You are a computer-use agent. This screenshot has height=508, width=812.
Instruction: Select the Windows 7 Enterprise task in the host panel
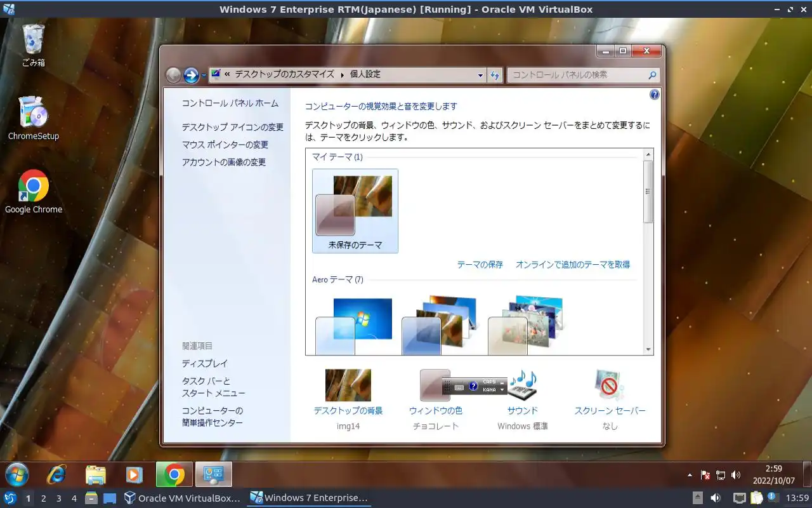point(309,498)
